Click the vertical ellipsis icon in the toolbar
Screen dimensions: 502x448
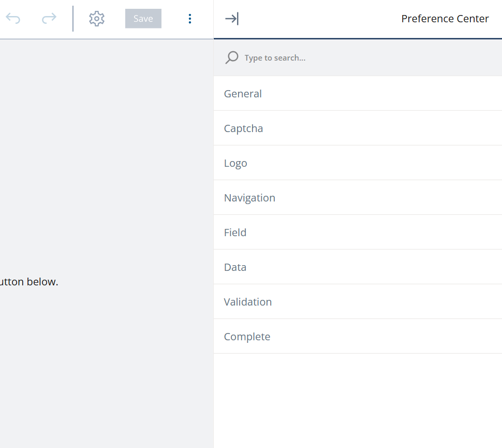[x=190, y=18]
